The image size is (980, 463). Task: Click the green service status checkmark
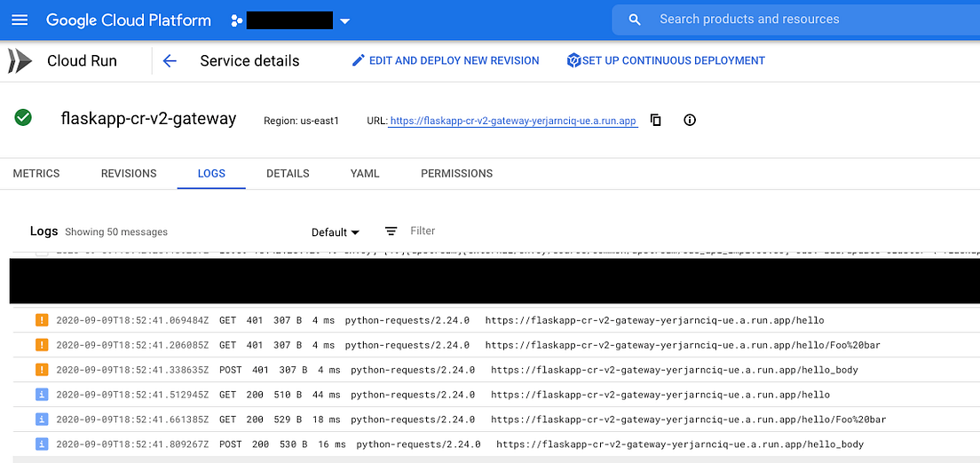click(23, 117)
